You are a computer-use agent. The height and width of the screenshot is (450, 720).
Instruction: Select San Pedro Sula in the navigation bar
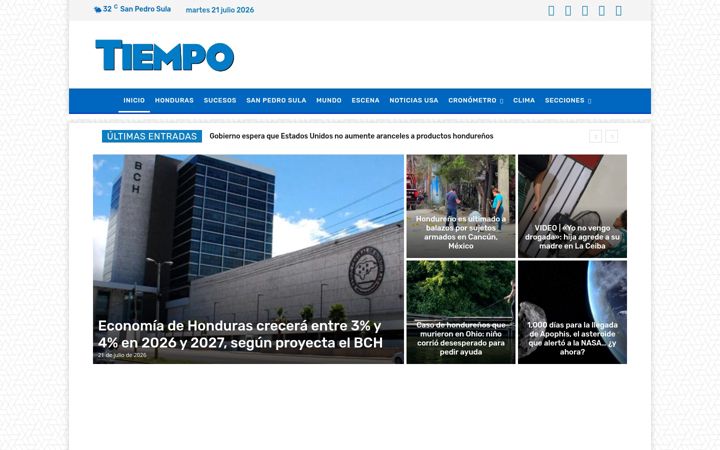[276, 101]
